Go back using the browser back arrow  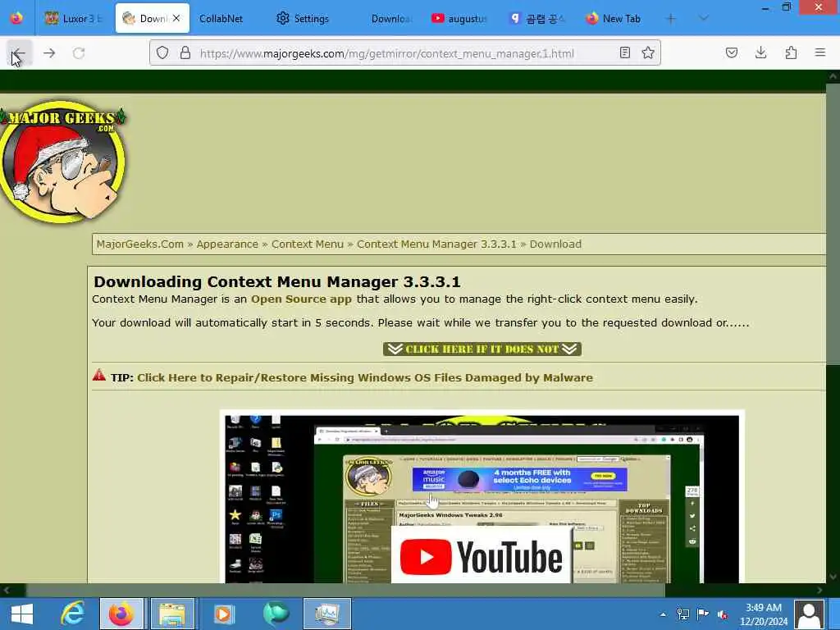[x=19, y=53]
